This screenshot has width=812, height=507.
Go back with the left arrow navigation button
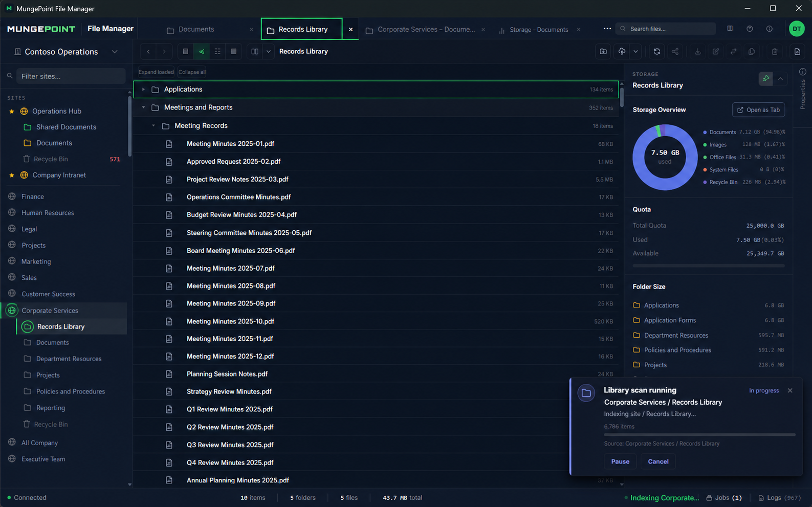click(148, 51)
